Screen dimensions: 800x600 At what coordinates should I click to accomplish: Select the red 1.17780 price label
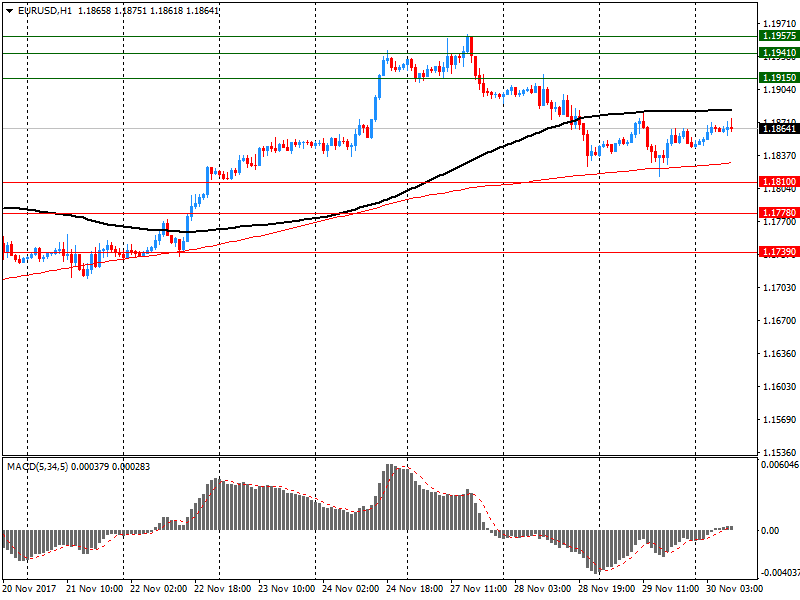[x=778, y=213]
